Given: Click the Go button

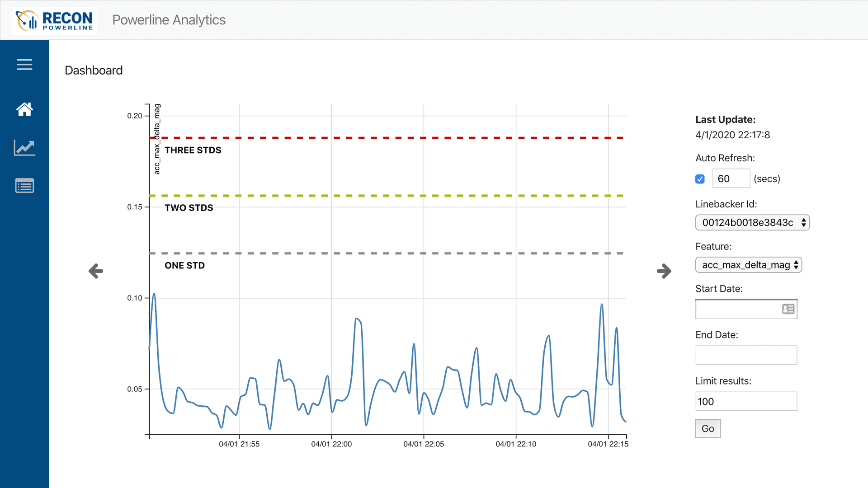Looking at the screenshot, I should (x=708, y=428).
